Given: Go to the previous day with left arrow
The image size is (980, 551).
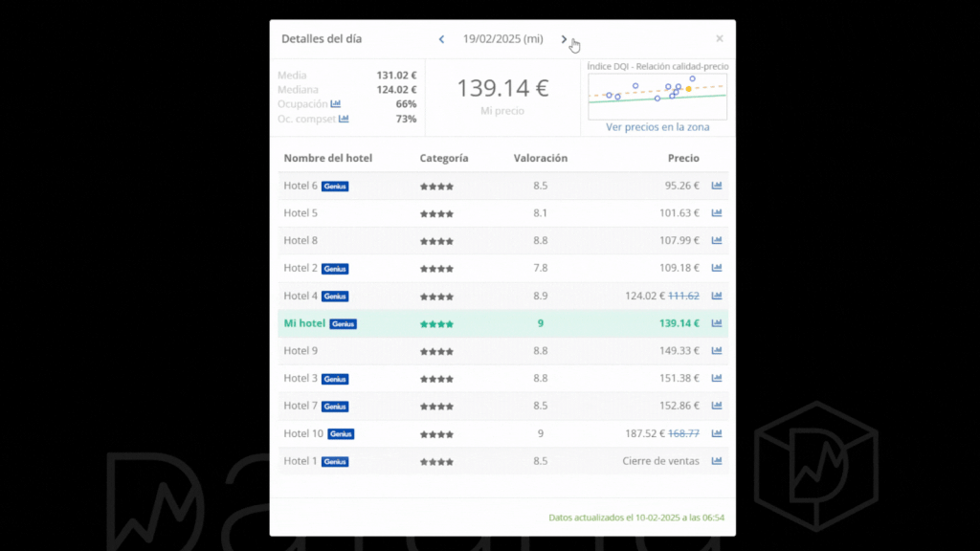Looking at the screenshot, I should click(441, 38).
